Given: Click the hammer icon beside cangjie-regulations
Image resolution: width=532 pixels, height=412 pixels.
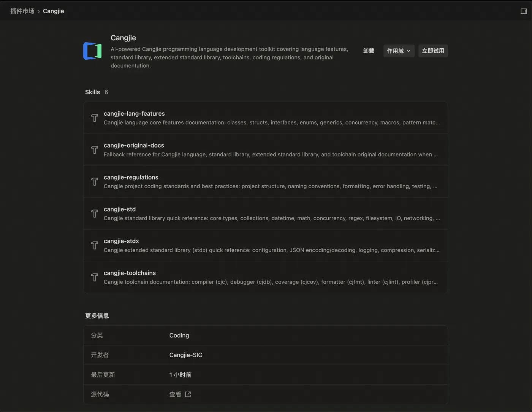Looking at the screenshot, I should 95,181.
